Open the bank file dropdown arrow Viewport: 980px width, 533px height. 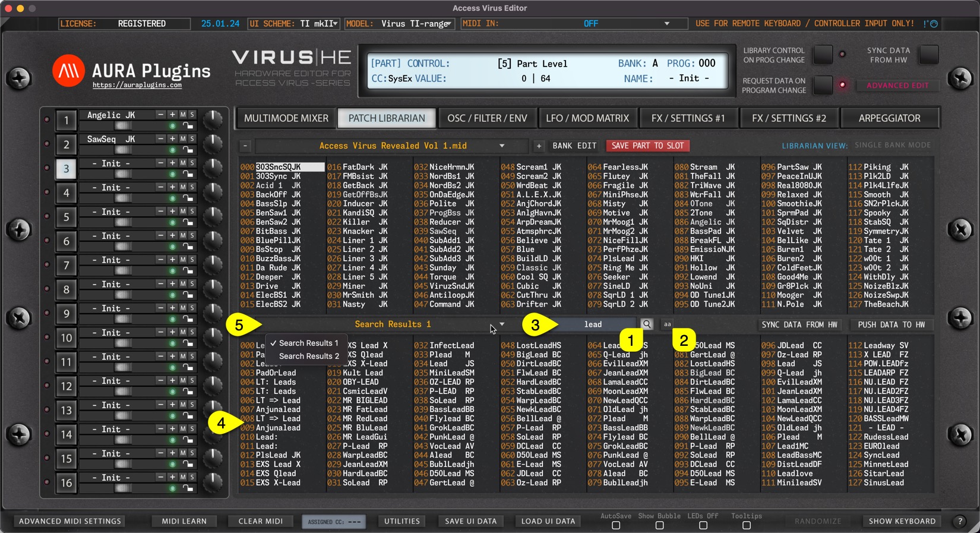[502, 146]
